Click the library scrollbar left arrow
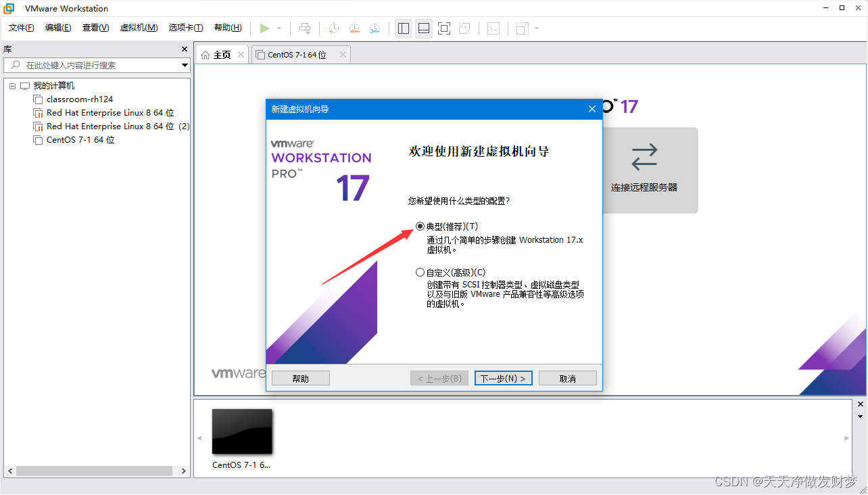The height and width of the screenshot is (495, 868). 9,471
